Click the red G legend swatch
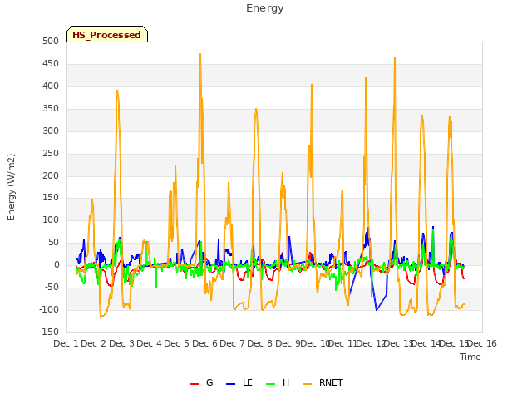This screenshot has width=532, height=399. (x=194, y=384)
